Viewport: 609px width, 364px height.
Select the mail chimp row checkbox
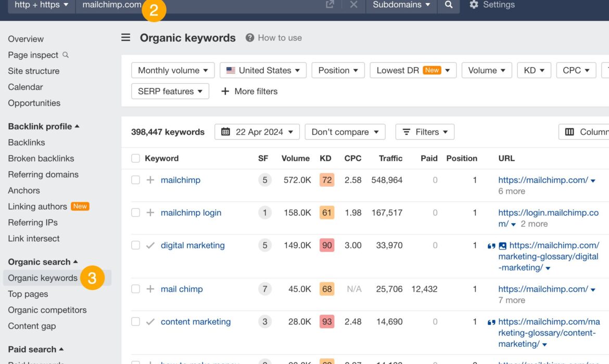click(x=135, y=289)
